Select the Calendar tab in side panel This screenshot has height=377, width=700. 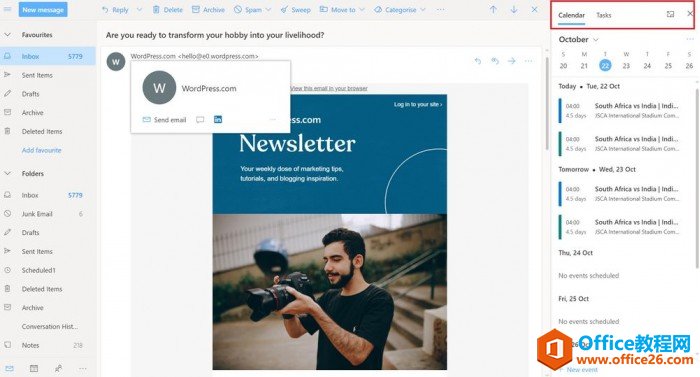tap(571, 15)
